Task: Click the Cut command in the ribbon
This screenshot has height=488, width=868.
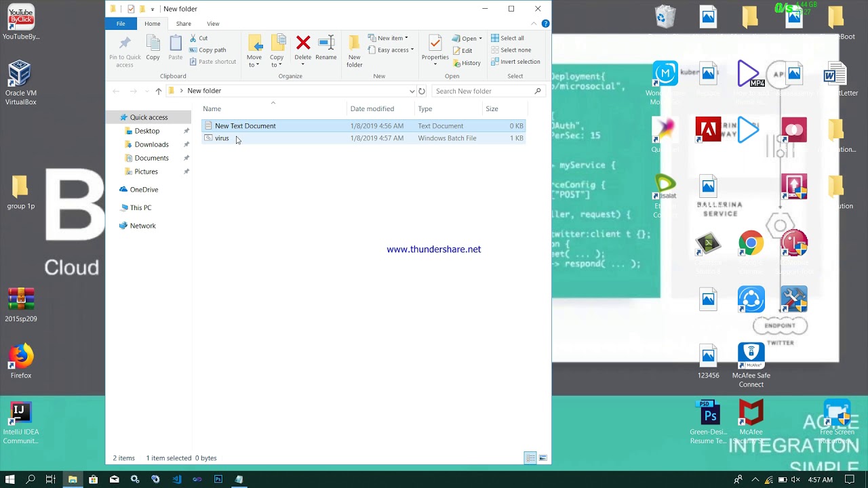Action: (x=199, y=38)
